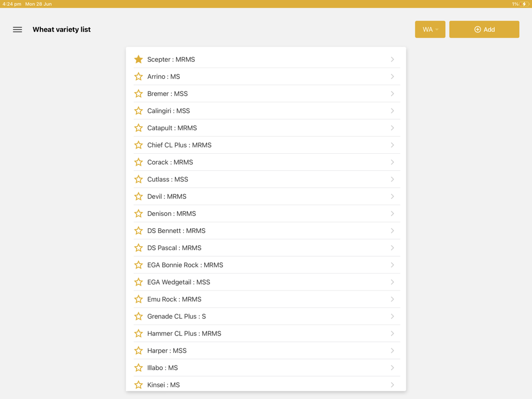
Task: Open the Cutlass row chevron
Action: 392,179
